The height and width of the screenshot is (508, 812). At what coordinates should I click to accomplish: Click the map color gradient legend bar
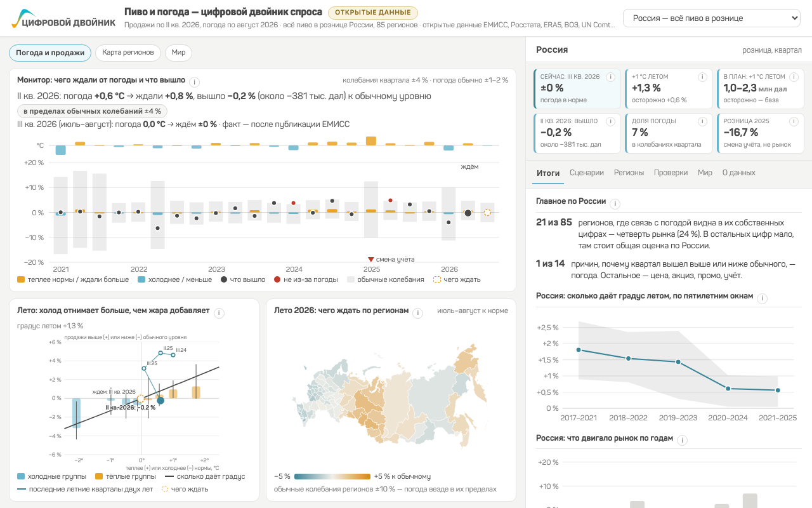[x=332, y=476]
